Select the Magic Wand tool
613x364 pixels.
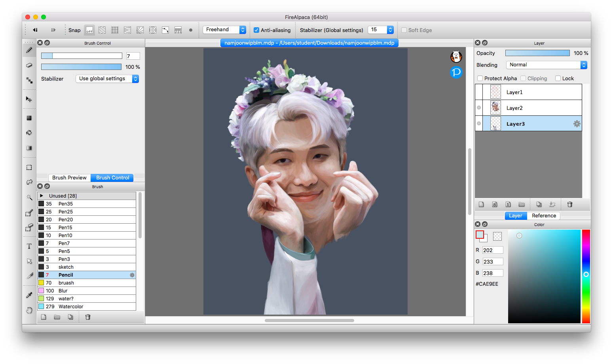coord(29,197)
